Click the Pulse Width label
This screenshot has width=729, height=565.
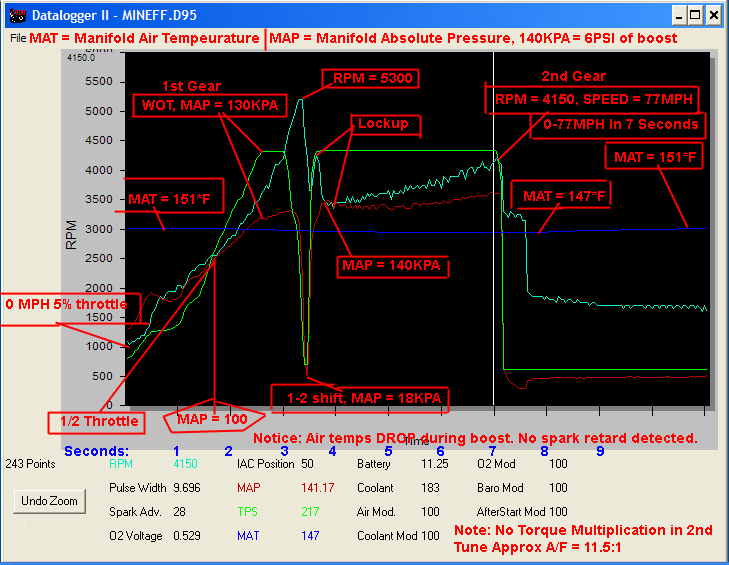tap(138, 488)
